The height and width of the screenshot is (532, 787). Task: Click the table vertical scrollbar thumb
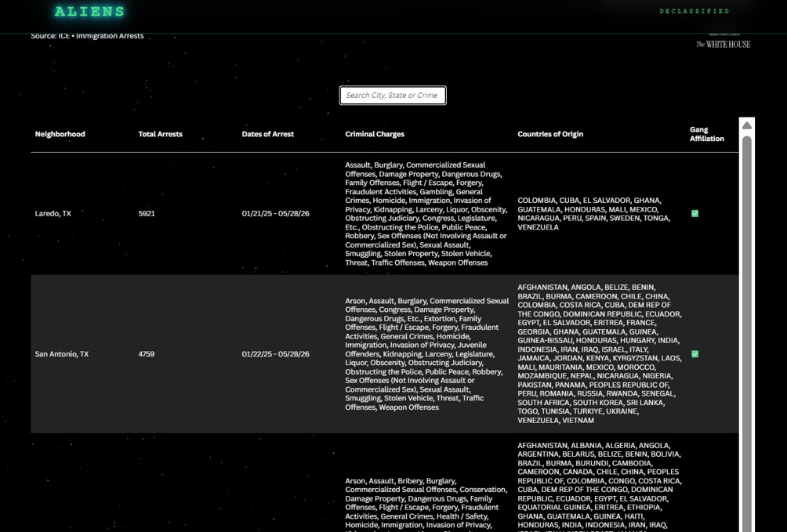pyautogui.click(x=747, y=334)
